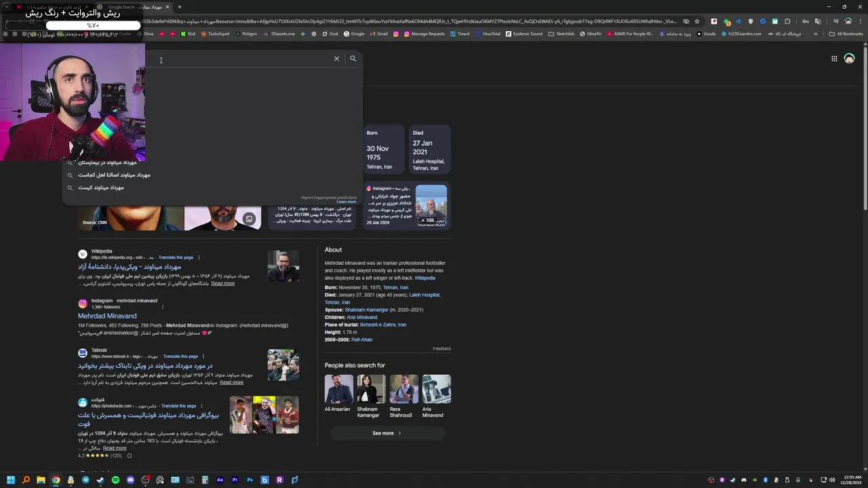
Task: Click the Rah Ahan team link
Action: pyautogui.click(x=361, y=340)
